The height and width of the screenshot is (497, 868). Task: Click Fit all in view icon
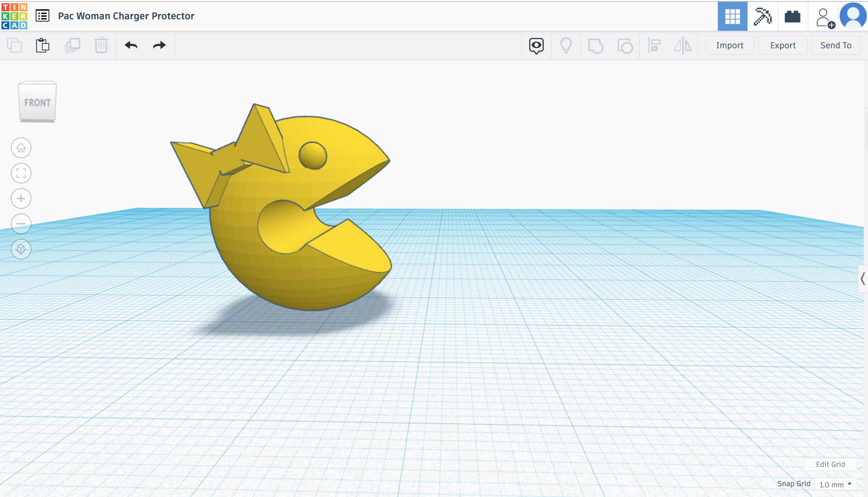21,173
